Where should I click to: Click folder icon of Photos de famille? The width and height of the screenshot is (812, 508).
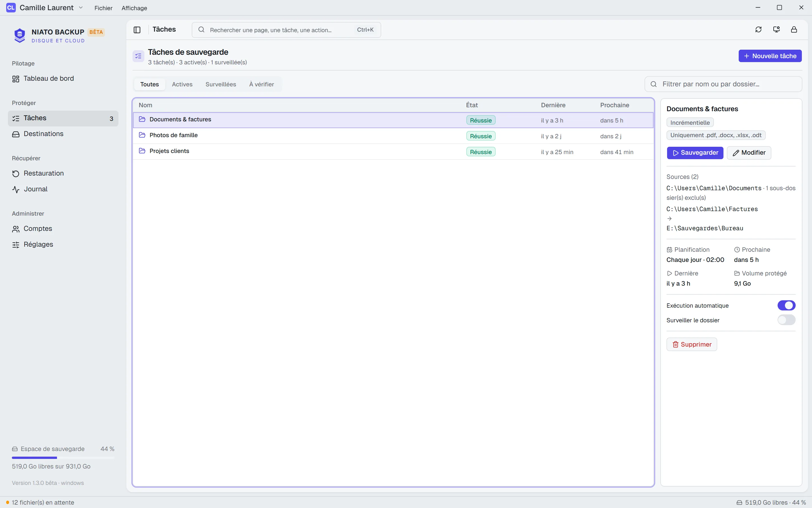tap(142, 135)
